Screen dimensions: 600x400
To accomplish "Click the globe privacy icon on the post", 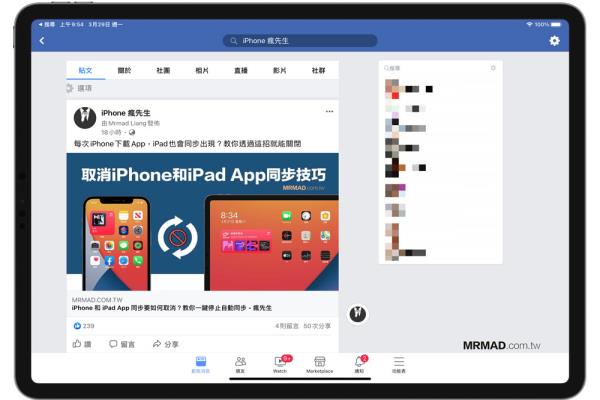I will (132, 132).
